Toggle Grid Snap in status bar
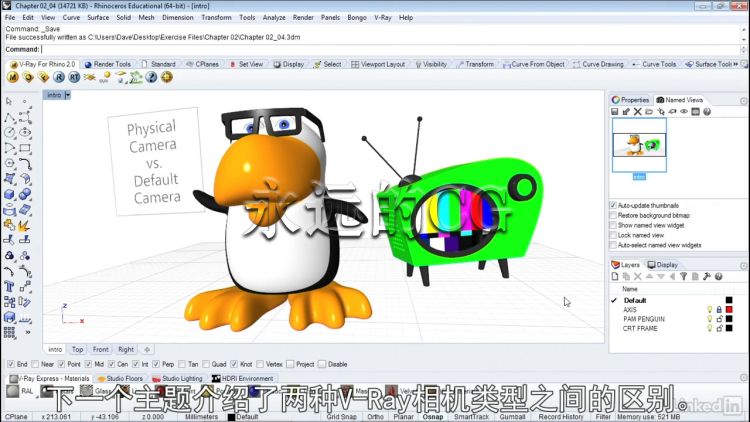750x422 pixels. pyautogui.click(x=342, y=417)
